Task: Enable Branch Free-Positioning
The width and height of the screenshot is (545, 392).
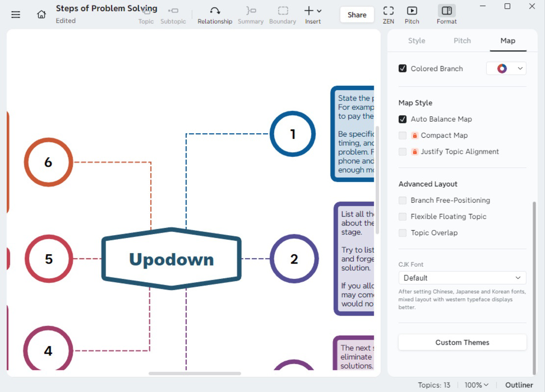Action: click(x=402, y=200)
